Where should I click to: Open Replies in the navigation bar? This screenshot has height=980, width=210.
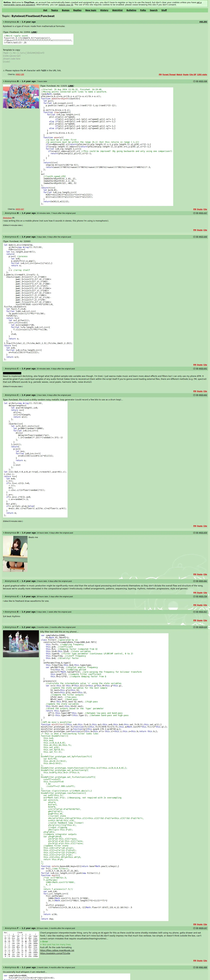tap(77, 10)
